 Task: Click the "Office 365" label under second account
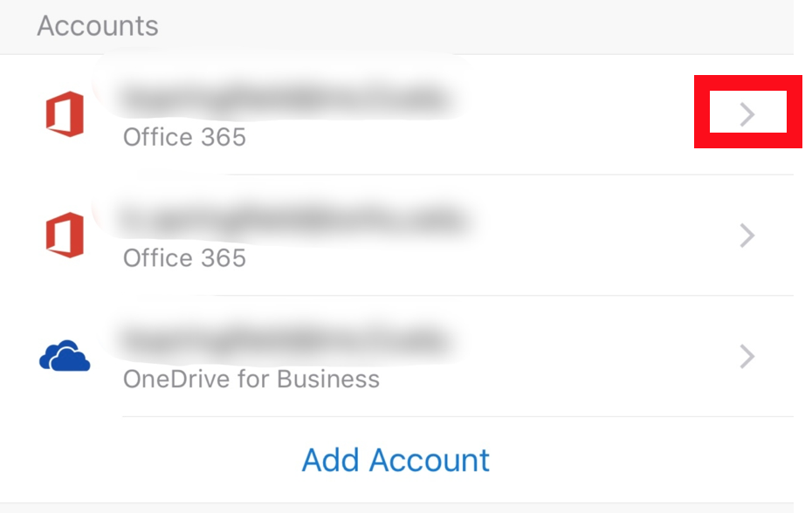click(184, 257)
